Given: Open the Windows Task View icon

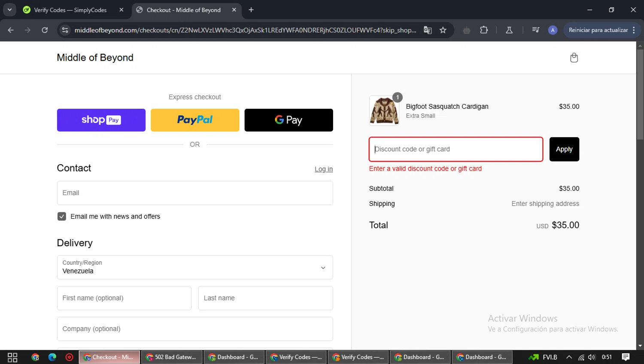Looking at the screenshot, I should coord(12,357).
